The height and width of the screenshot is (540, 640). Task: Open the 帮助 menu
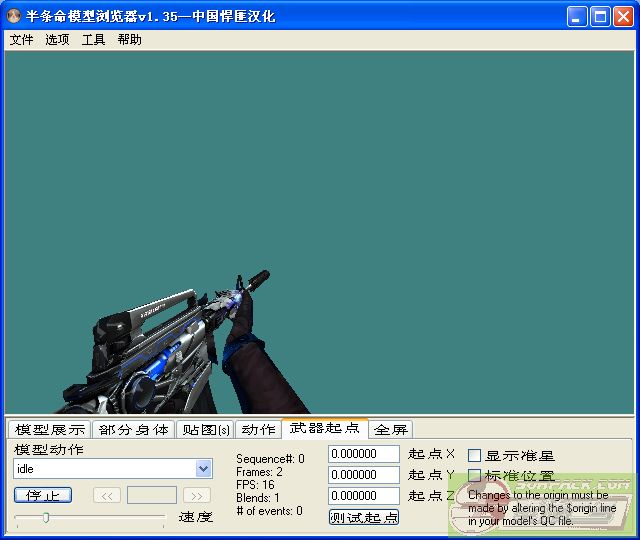pyautogui.click(x=129, y=40)
